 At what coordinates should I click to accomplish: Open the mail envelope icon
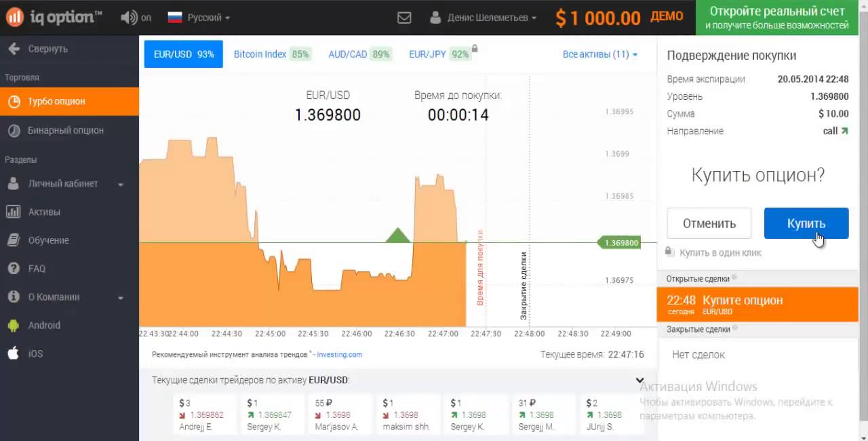tap(404, 18)
